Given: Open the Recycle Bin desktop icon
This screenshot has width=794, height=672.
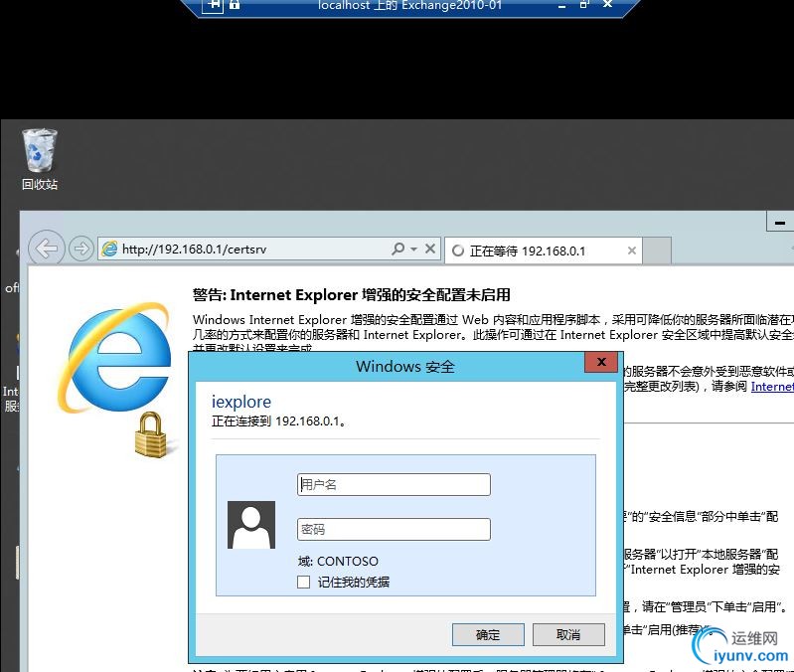Looking at the screenshot, I should click(x=40, y=159).
